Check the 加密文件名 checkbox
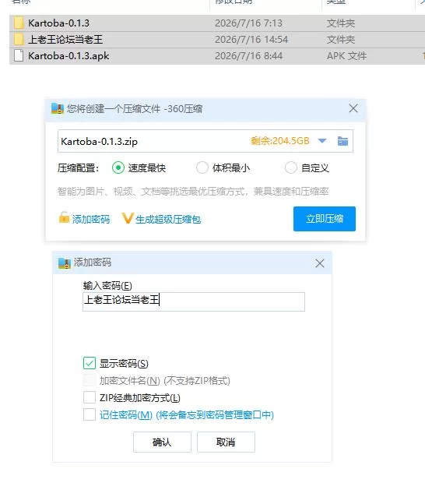The height and width of the screenshot is (504, 425). point(90,380)
